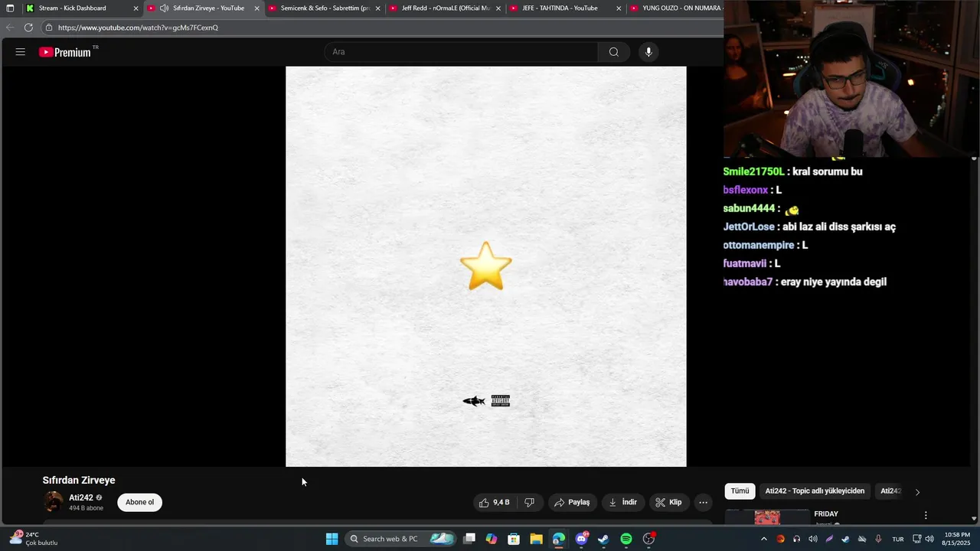Close the JEFE - TAHTINDA tab
Screen dimensions: 980x551
(619, 8)
